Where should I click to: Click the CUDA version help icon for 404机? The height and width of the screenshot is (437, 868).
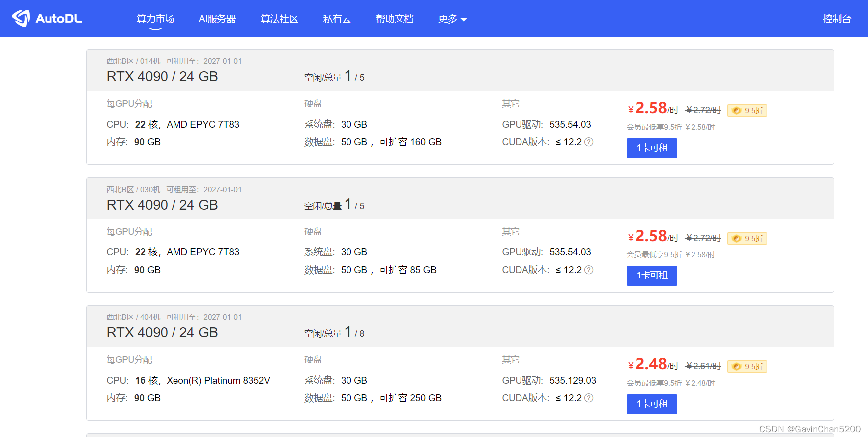click(x=589, y=398)
